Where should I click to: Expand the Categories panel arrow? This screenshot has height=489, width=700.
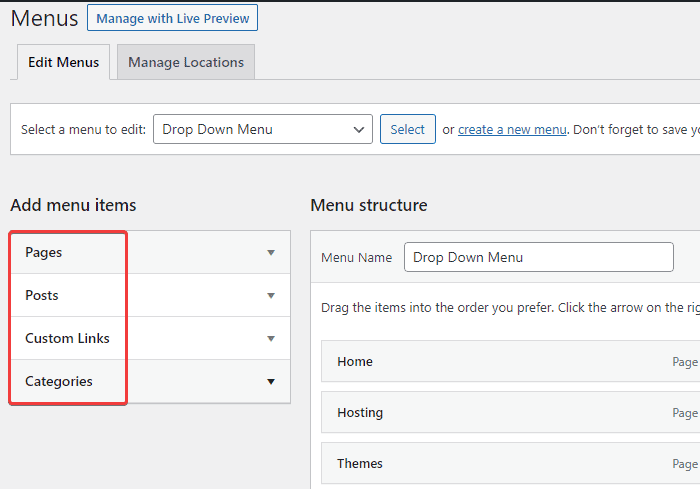(x=270, y=382)
